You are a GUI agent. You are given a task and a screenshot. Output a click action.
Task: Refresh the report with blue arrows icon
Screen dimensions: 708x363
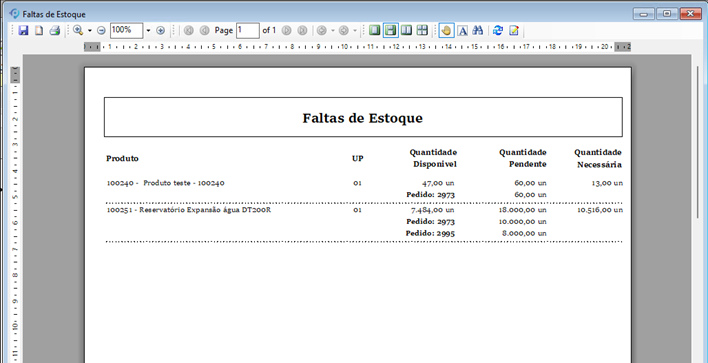pyautogui.click(x=498, y=30)
